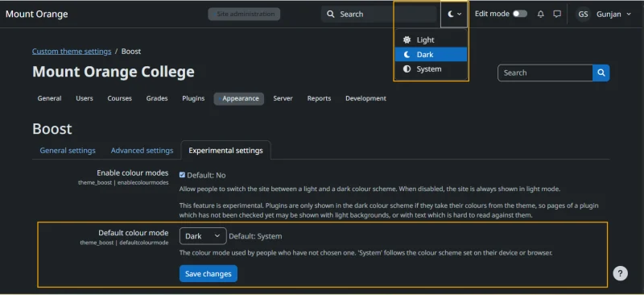Click the half-circle icon next to System
The width and height of the screenshot is (644, 295).
407,69
